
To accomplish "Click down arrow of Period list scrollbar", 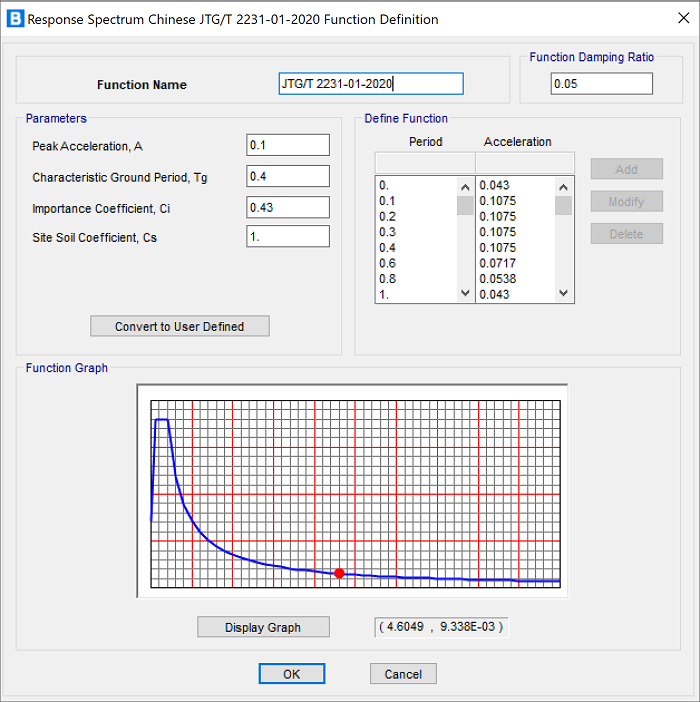I will click(x=465, y=293).
